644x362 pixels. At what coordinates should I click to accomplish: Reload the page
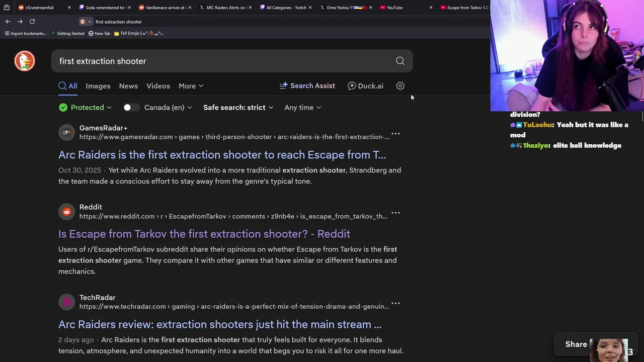(x=32, y=22)
